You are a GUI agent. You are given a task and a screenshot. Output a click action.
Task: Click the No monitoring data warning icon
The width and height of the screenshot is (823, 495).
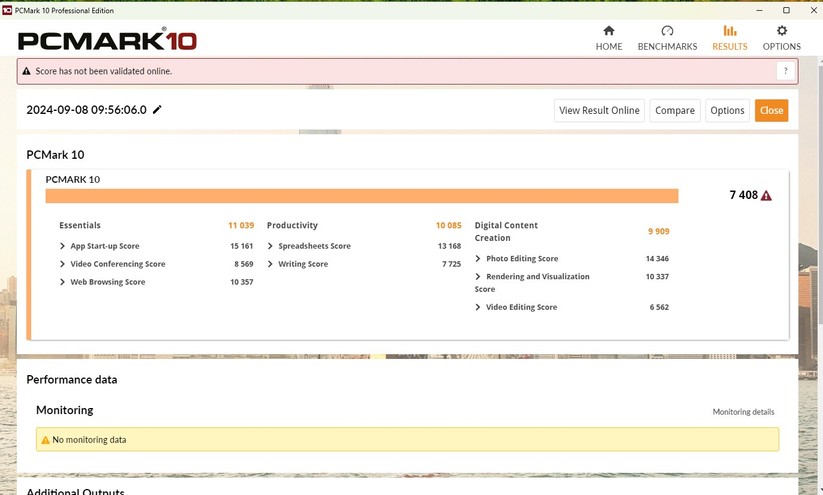coord(45,440)
